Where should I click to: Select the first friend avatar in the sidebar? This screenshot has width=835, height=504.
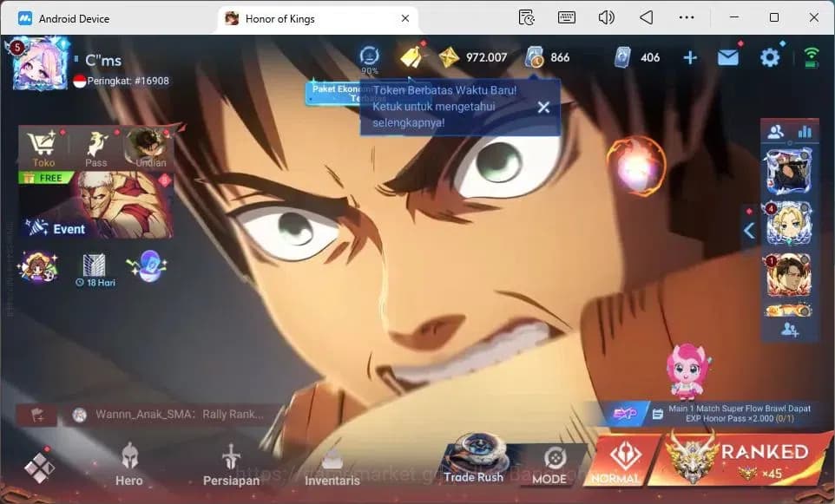789,172
